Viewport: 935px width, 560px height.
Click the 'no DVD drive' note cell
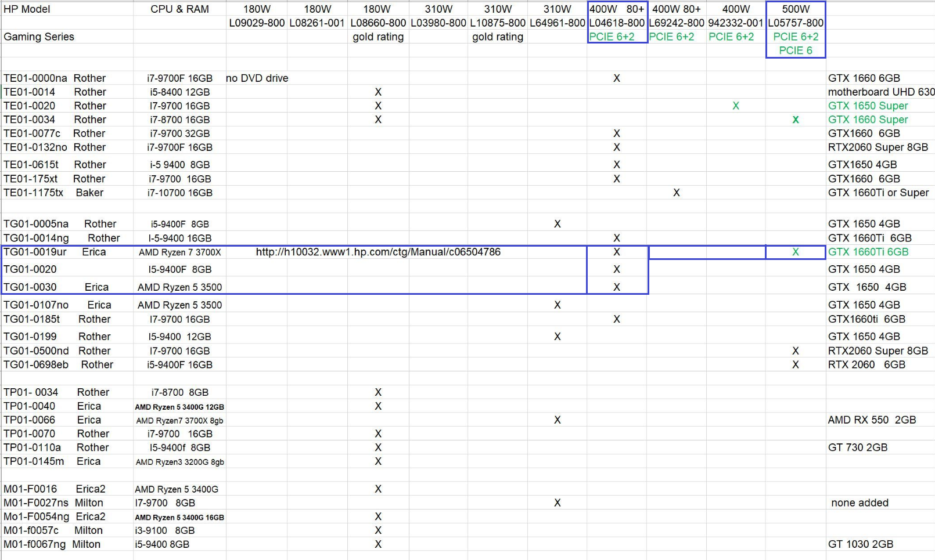[257, 78]
